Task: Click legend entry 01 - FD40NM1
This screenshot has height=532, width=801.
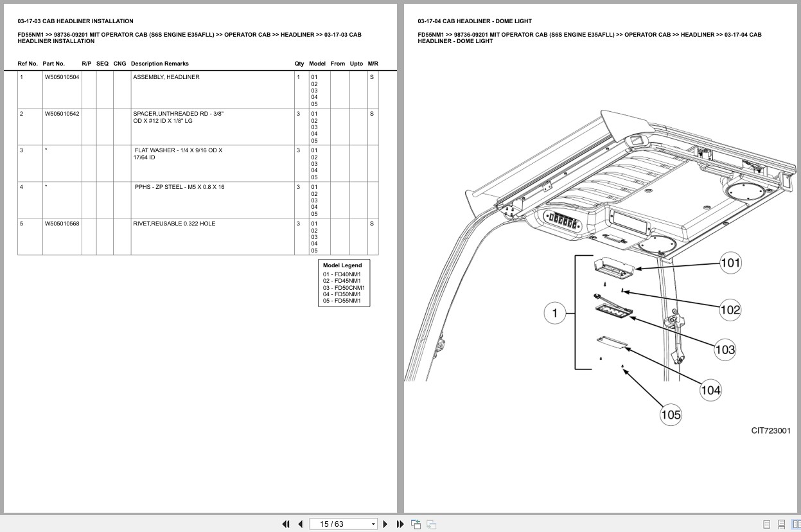Action: coord(342,274)
